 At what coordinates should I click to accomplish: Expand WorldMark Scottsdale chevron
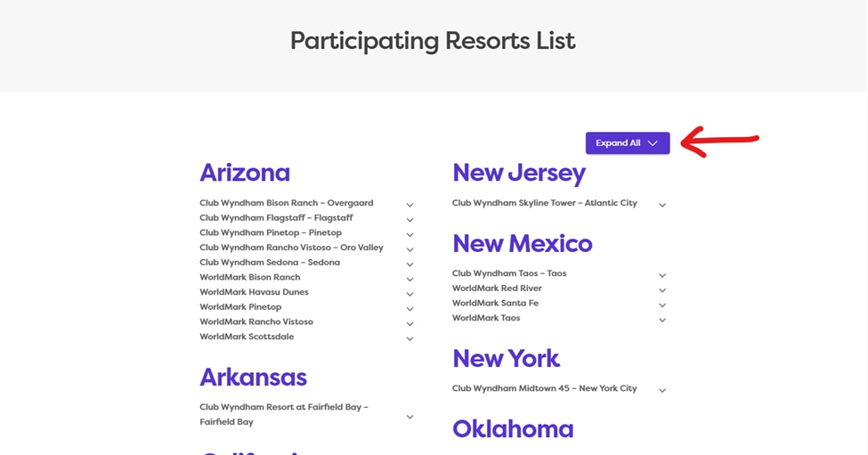click(x=410, y=338)
